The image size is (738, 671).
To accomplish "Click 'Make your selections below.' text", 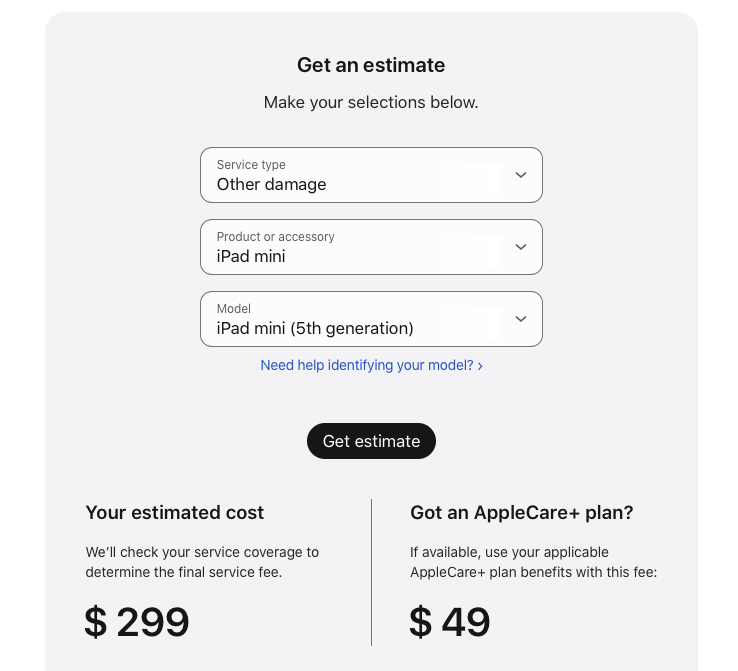I will (371, 102).
